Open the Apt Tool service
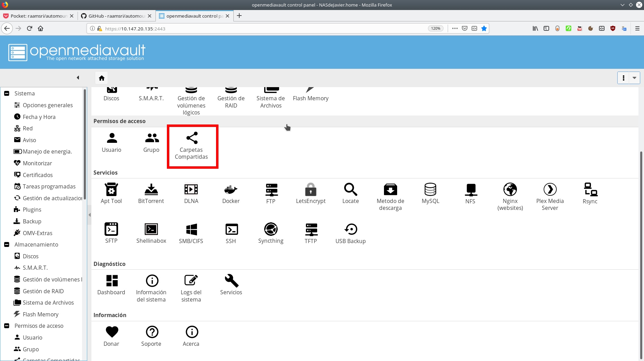644x361 pixels. [x=111, y=194]
